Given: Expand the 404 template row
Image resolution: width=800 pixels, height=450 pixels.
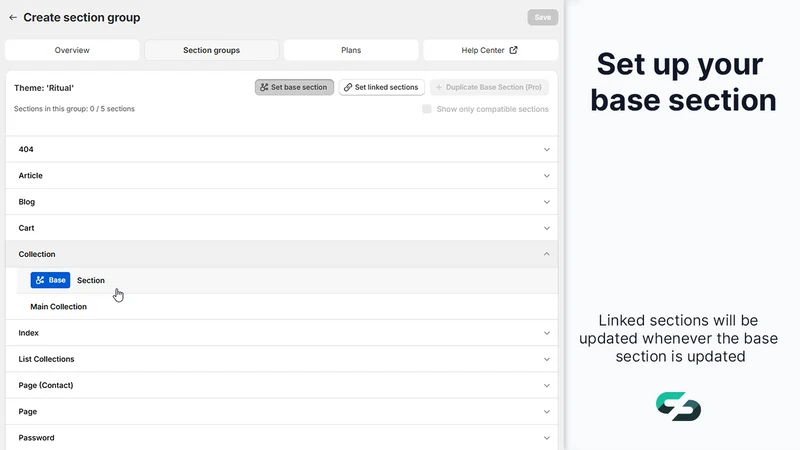Looking at the screenshot, I should [x=282, y=149].
